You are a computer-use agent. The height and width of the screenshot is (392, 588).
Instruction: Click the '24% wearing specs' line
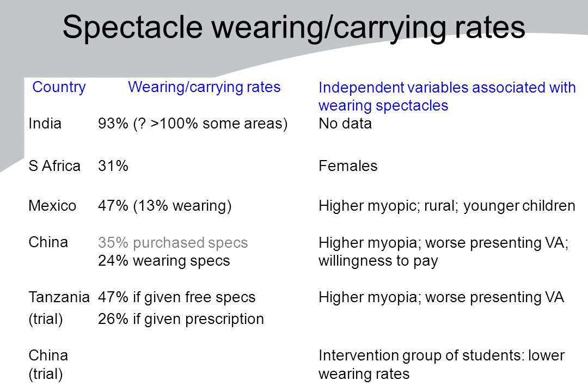point(164,261)
